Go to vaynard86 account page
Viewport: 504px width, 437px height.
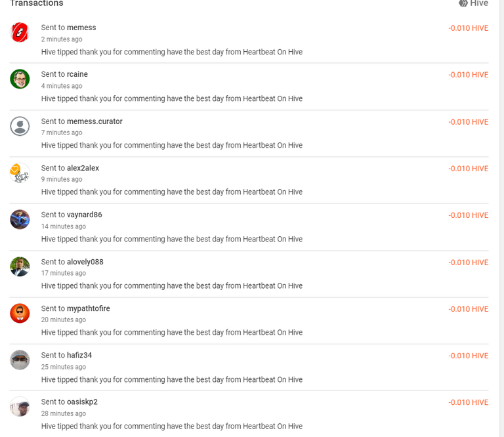[x=85, y=215]
